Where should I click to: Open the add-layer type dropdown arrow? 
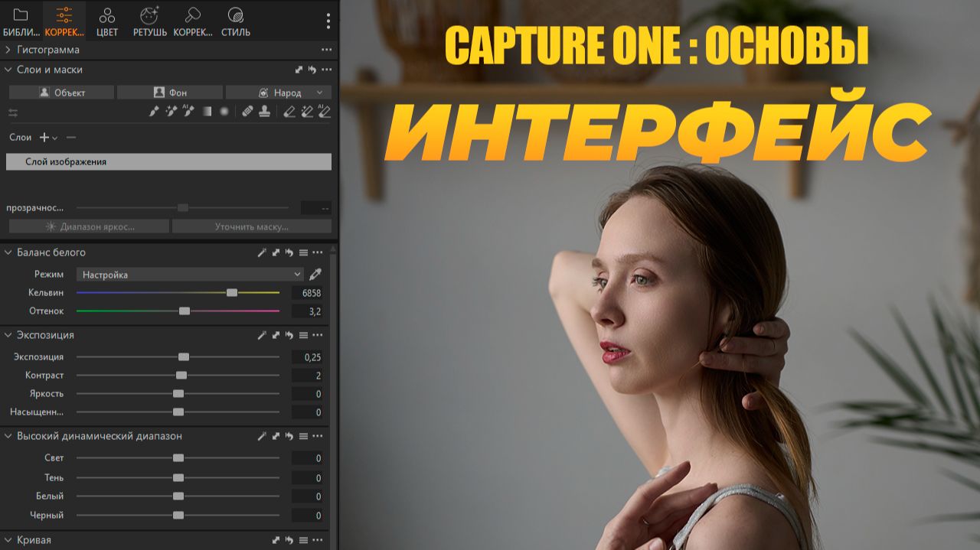pos(54,138)
